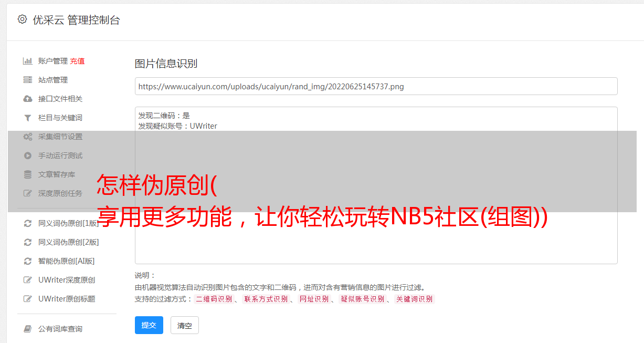Open 账户管理 in the sidebar
This screenshot has height=343, width=644.
tap(53, 61)
